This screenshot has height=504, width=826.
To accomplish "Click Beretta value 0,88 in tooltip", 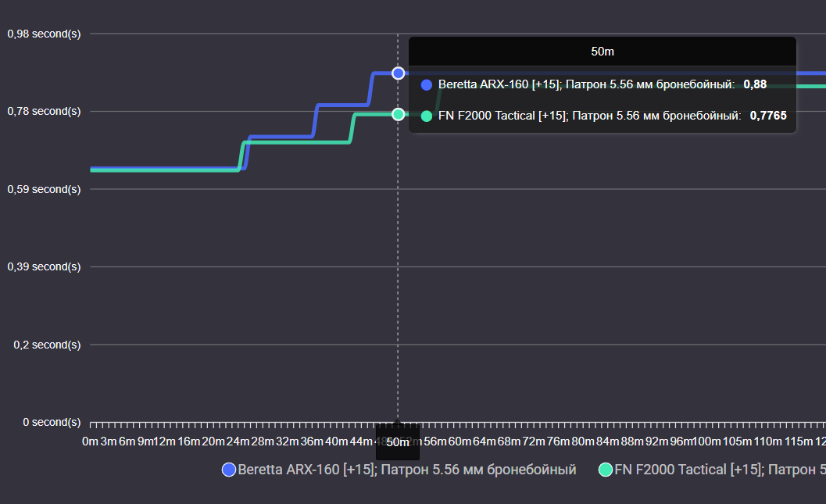I will tap(755, 84).
